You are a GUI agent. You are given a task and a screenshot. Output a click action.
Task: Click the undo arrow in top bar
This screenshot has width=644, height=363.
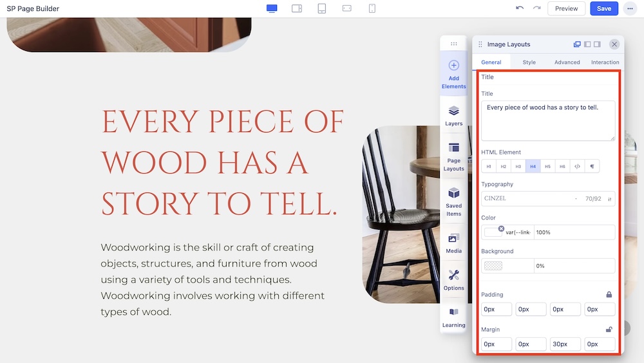[x=520, y=8]
